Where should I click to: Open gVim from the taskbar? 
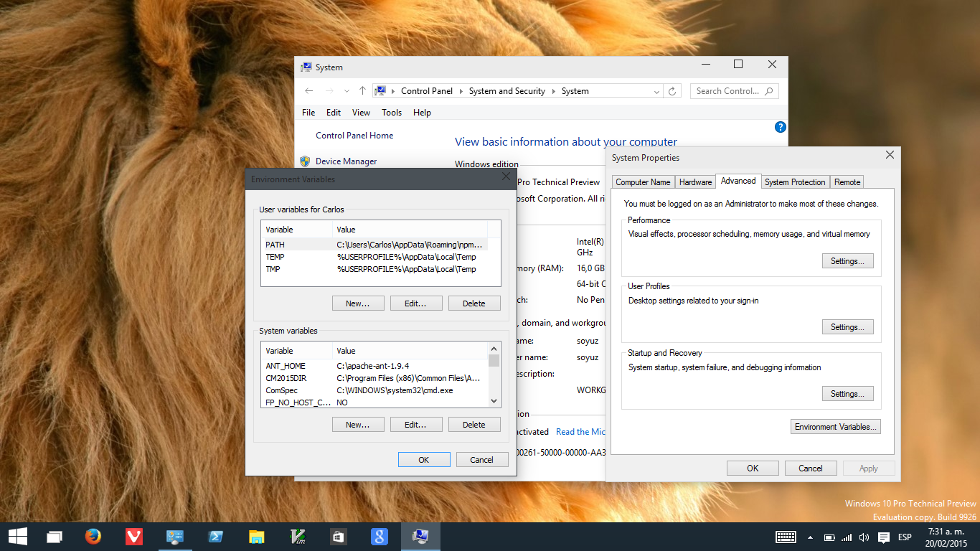pos(297,536)
